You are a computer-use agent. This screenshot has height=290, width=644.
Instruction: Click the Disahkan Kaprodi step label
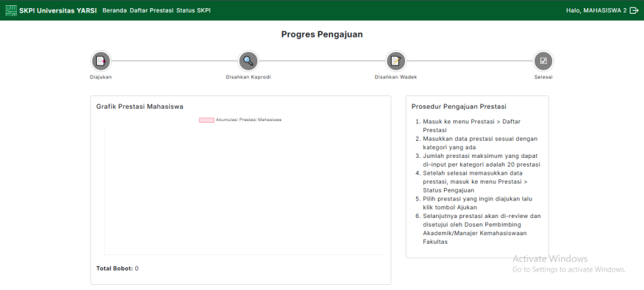click(x=248, y=77)
